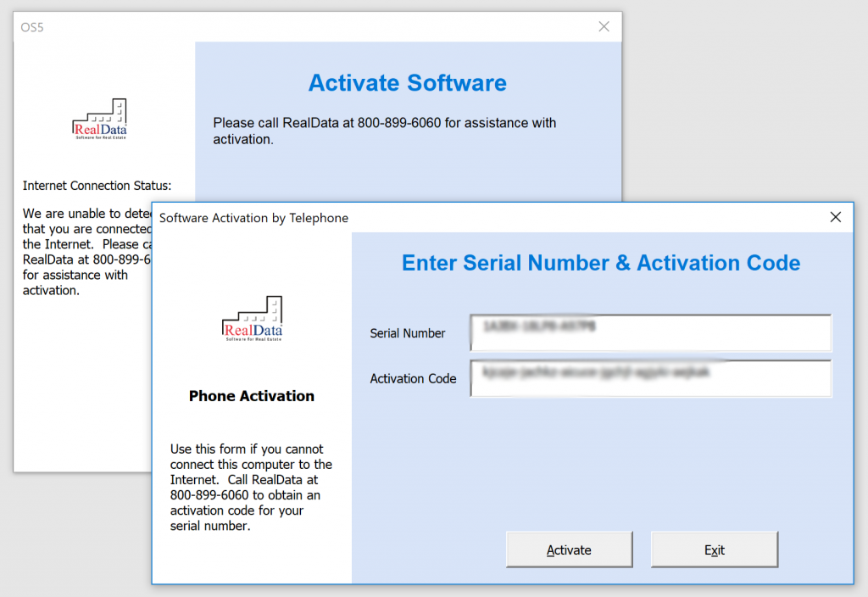Close the OS5 window
Viewport: 868px width, 597px height.
point(604,26)
